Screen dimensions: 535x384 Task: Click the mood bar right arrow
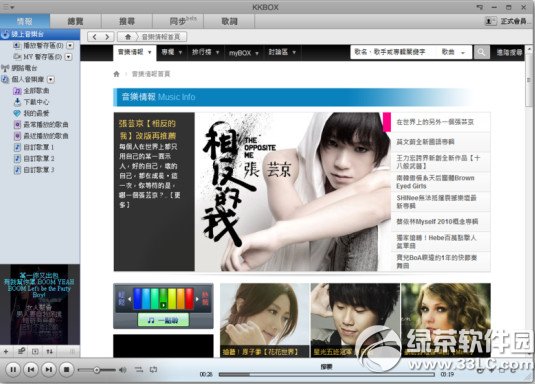pos(197,299)
